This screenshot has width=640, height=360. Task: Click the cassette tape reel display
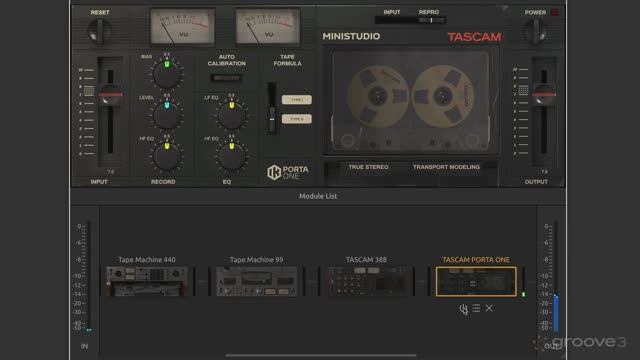(x=410, y=102)
